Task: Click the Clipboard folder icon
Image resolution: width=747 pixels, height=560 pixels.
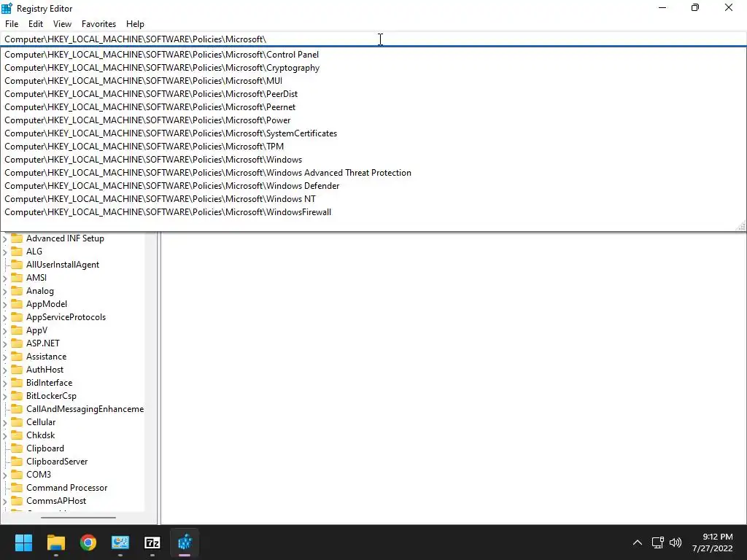Action: pyautogui.click(x=17, y=448)
